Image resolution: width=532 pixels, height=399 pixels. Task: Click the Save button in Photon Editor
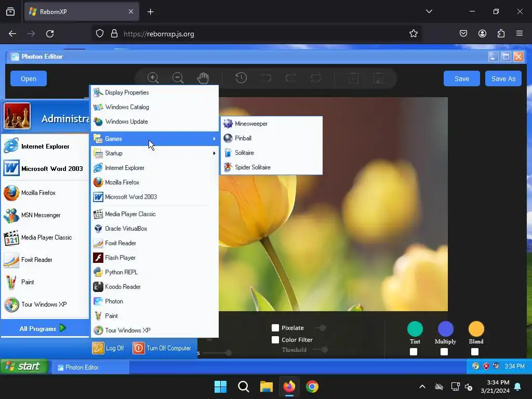click(x=462, y=79)
